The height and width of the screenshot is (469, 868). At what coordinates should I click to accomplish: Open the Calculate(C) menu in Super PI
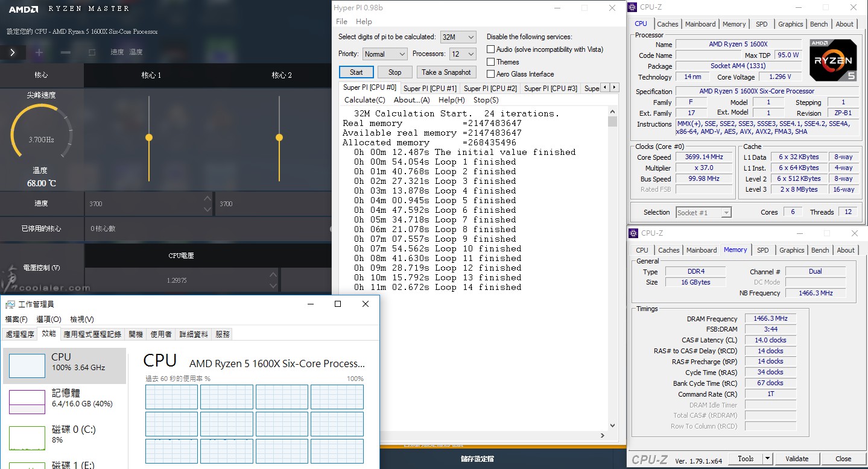pyautogui.click(x=364, y=100)
